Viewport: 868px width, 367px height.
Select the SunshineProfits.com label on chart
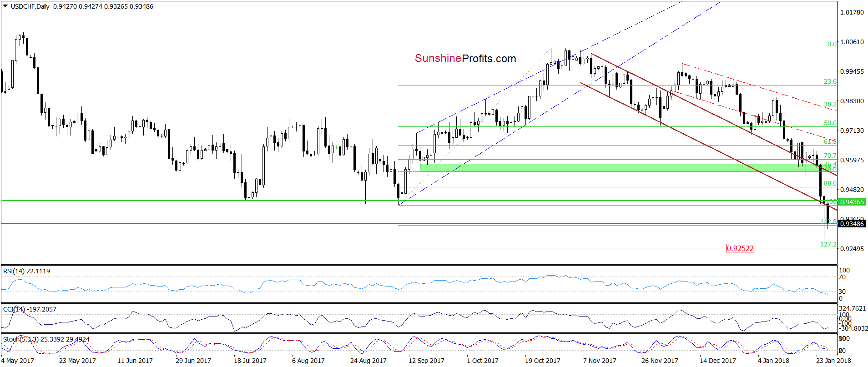pos(465,58)
